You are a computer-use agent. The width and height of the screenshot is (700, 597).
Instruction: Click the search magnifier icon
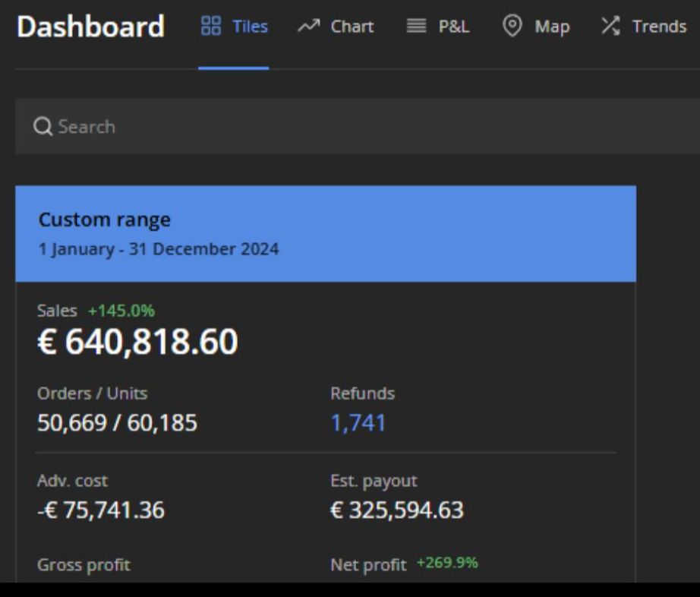pos(43,126)
